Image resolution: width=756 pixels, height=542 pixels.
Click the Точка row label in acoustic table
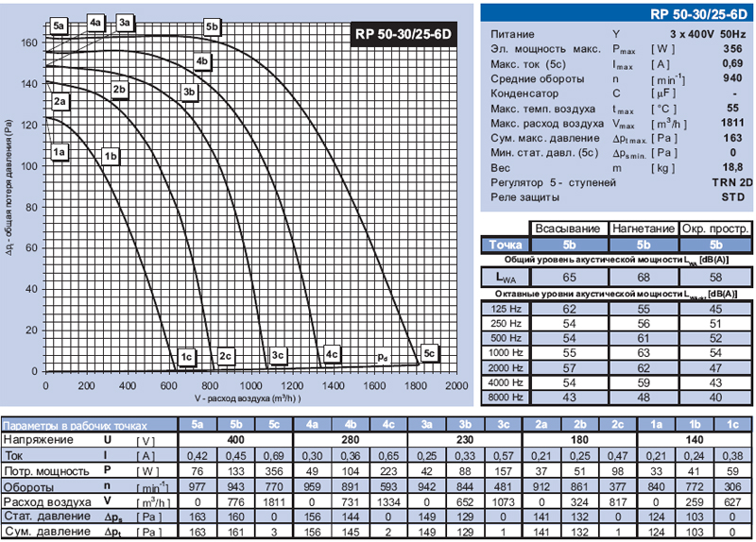coord(506,244)
